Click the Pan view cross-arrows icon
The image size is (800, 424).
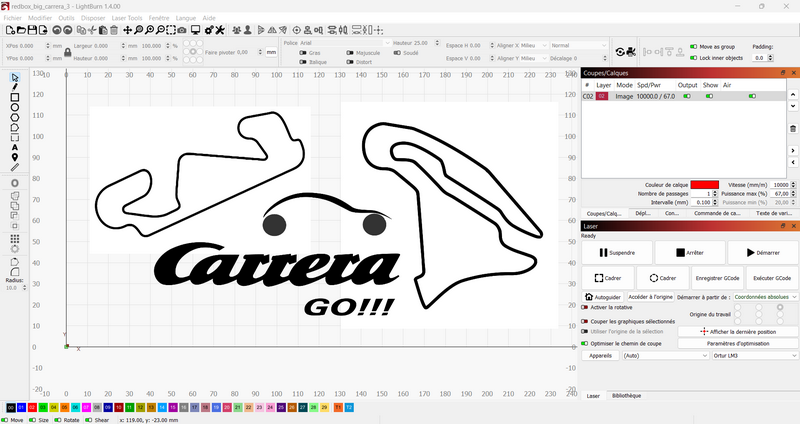pos(127,31)
